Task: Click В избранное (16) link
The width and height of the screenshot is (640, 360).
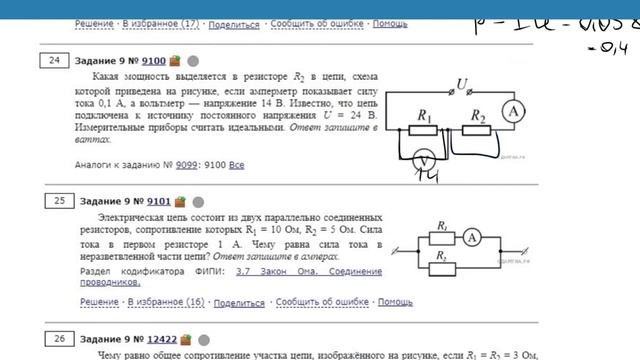Action: pos(166,302)
